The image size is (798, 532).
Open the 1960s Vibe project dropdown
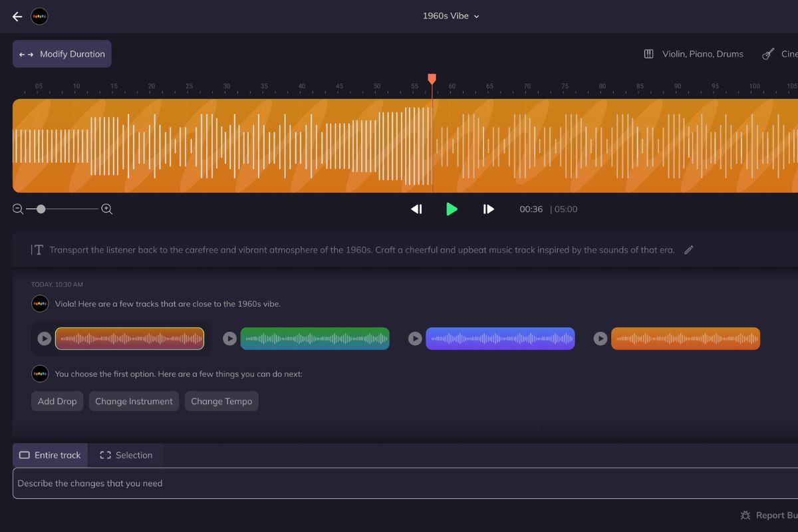coord(451,16)
